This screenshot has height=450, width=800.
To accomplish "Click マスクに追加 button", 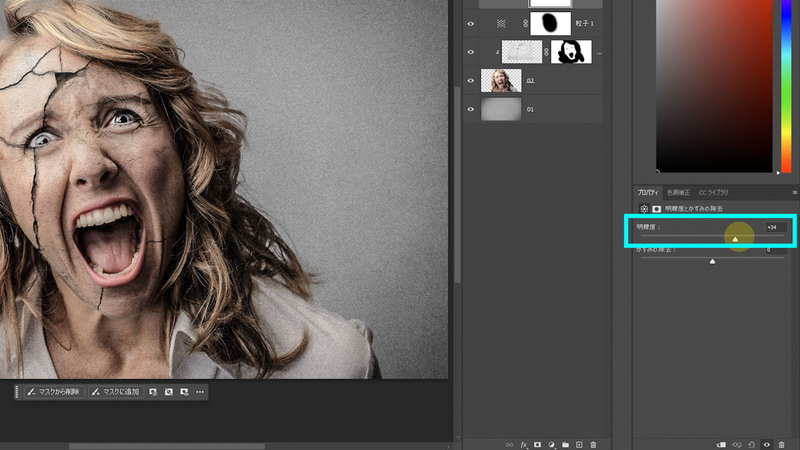I will coord(116,392).
